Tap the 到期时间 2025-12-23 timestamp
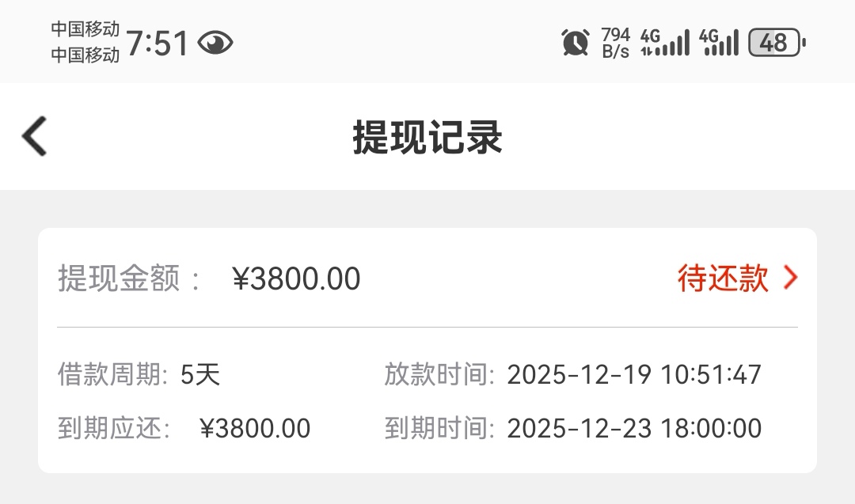This screenshot has width=855, height=504. (x=634, y=429)
